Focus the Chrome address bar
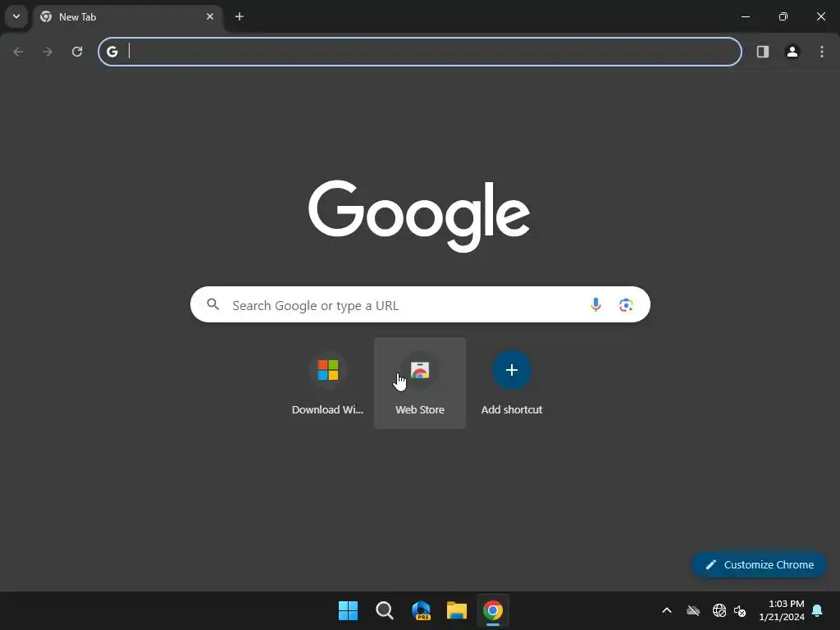The width and height of the screenshot is (840, 630). (420, 52)
